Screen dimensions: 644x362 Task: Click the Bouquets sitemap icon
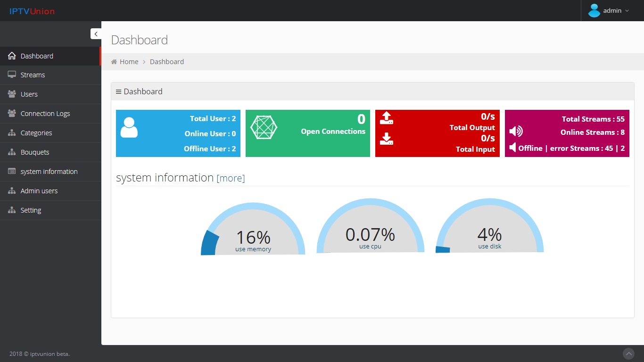pos(12,152)
